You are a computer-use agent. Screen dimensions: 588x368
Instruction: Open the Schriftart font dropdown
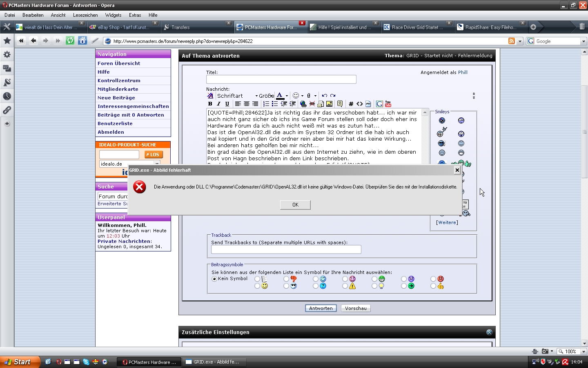click(x=237, y=96)
